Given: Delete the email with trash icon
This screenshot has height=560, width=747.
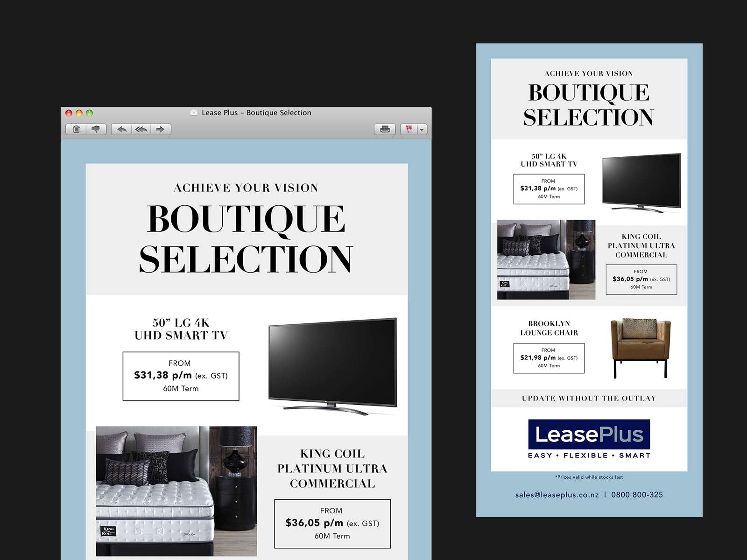Looking at the screenshot, I should [77, 129].
